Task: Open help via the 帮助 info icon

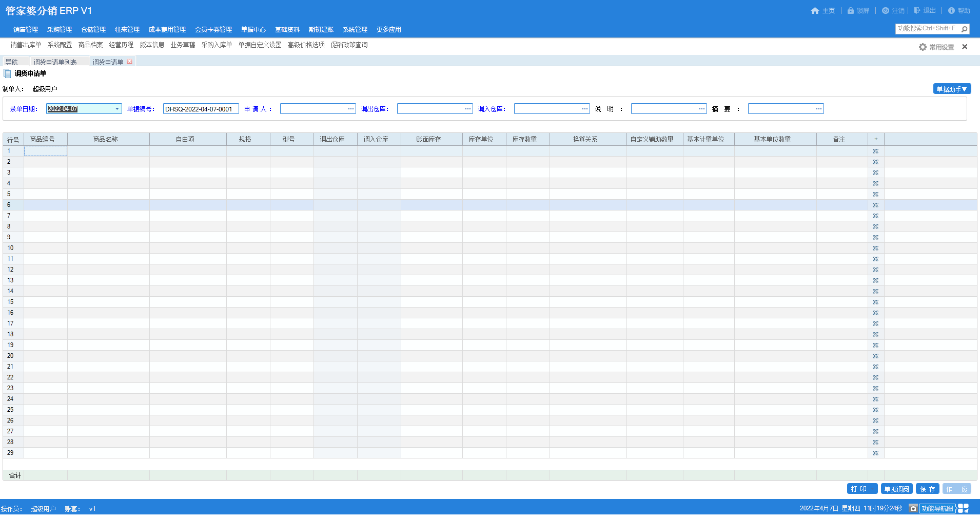Action: (x=951, y=11)
